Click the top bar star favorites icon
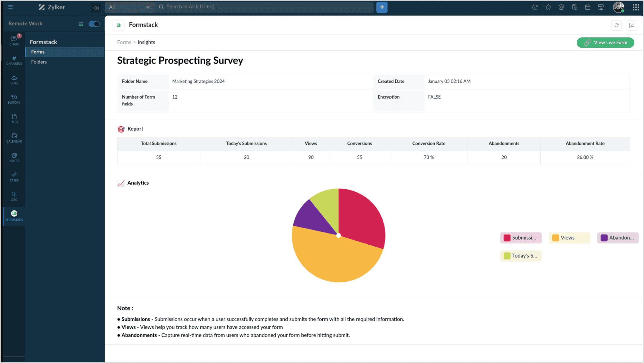The height and width of the screenshot is (363, 644). click(548, 7)
